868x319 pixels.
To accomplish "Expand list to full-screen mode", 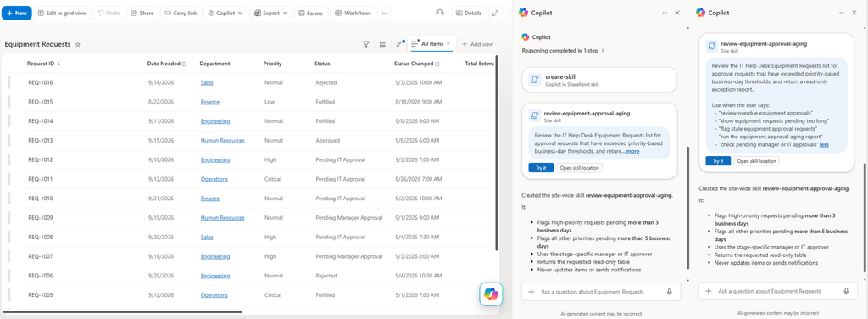I will 495,13.
